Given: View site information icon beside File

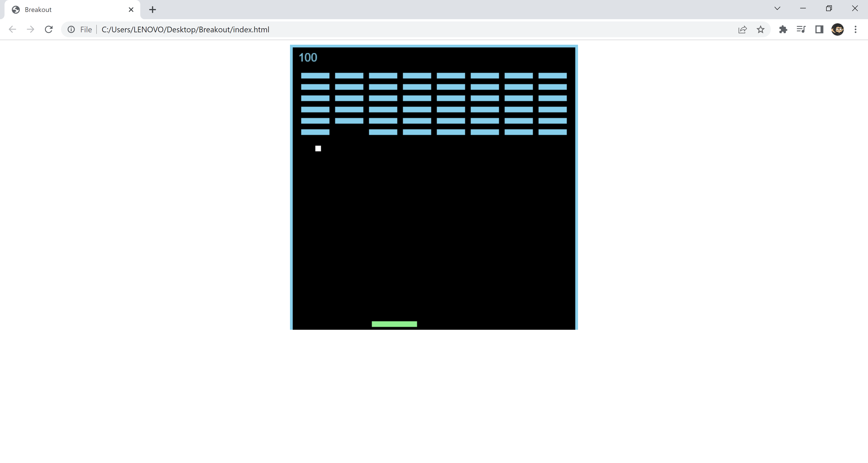Looking at the screenshot, I should 71,30.
